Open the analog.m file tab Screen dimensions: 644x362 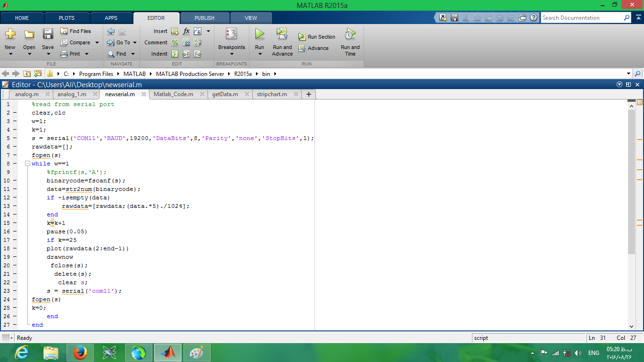27,94
